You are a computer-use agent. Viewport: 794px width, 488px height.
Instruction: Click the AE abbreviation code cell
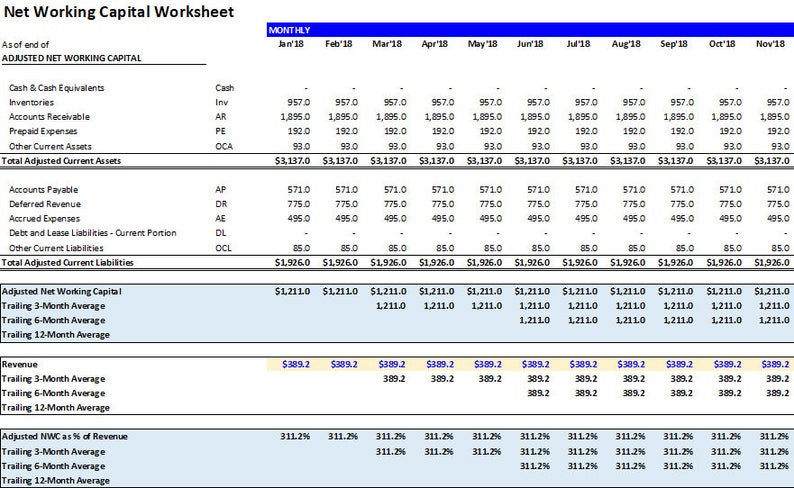pyautogui.click(x=220, y=219)
